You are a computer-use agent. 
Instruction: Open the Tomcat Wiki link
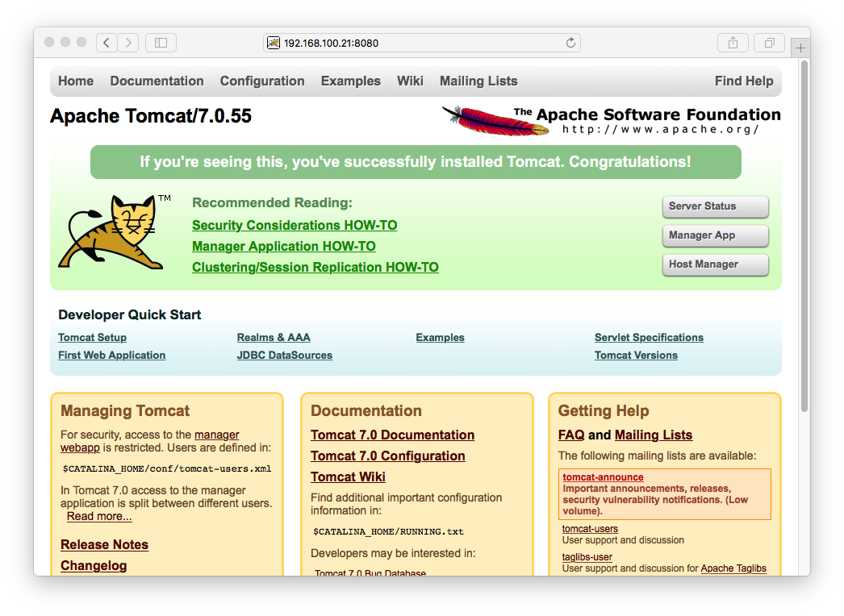348,477
